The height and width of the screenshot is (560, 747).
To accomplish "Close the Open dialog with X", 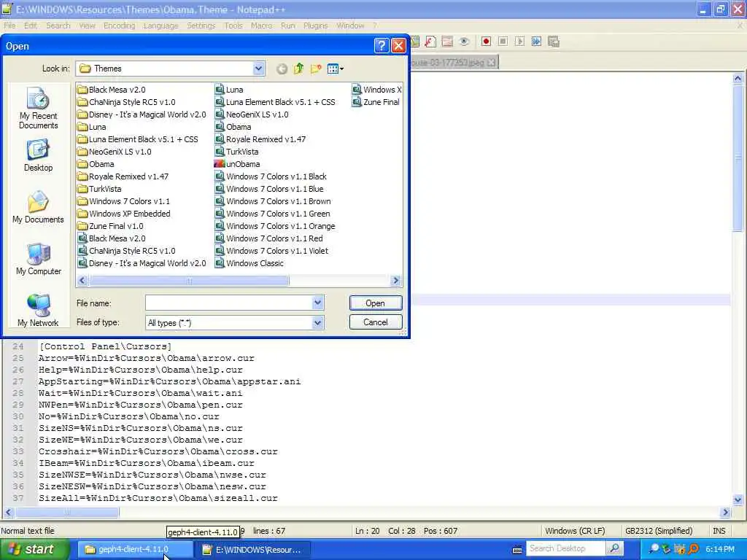I will coord(398,46).
